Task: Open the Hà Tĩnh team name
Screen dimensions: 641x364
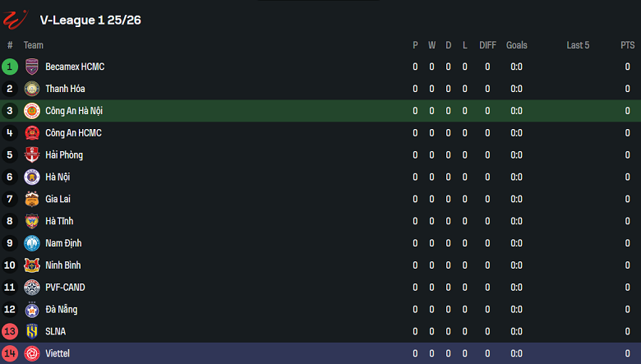Action: 59,221
